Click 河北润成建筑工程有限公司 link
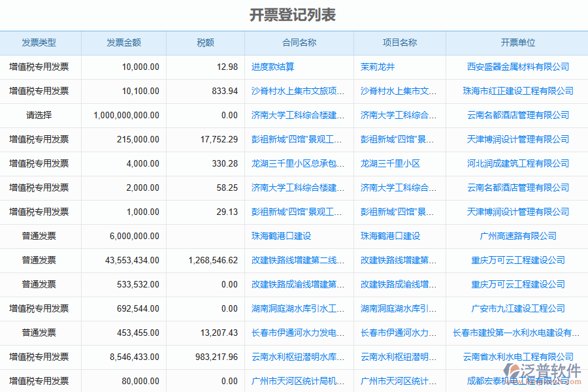This screenshot has width=588, height=392. (x=518, y=163)
